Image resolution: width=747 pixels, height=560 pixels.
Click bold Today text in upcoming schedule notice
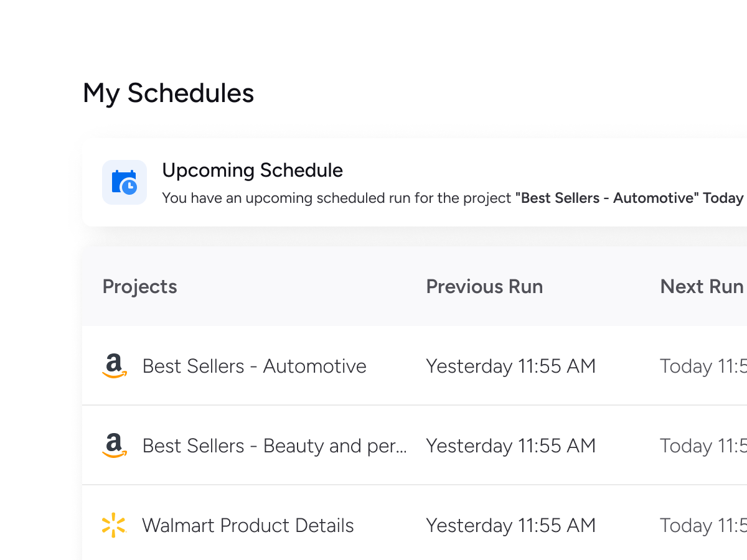point(723,198)
